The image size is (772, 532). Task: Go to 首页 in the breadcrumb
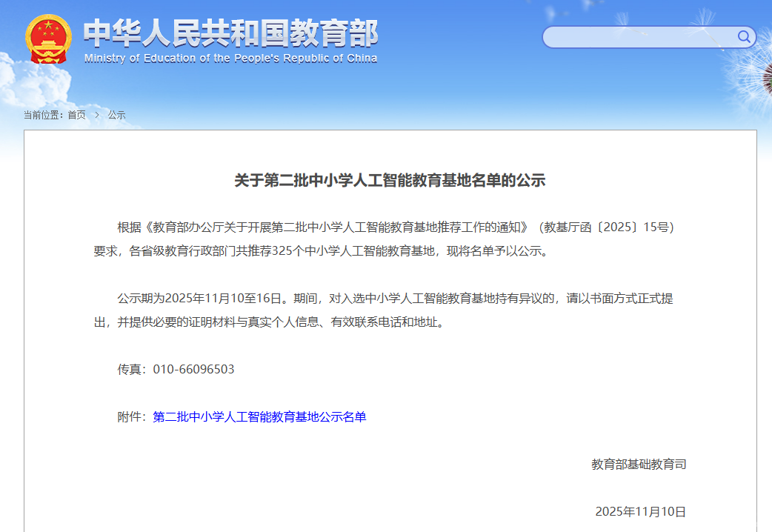pos(76,115)
